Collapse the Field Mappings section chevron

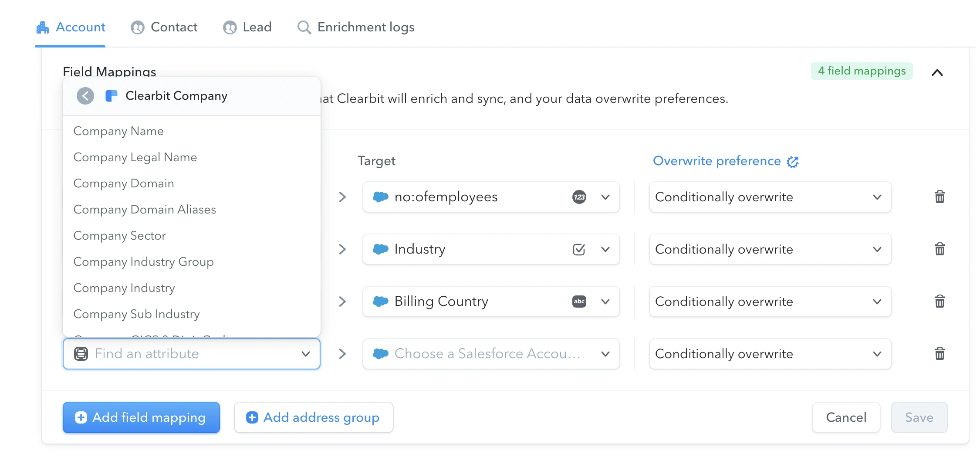(937, 72)
